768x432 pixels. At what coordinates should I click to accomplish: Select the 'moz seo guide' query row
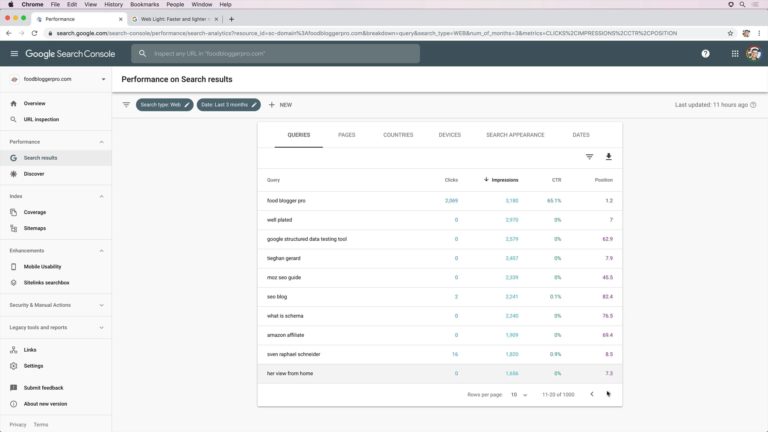pos(440,277)
